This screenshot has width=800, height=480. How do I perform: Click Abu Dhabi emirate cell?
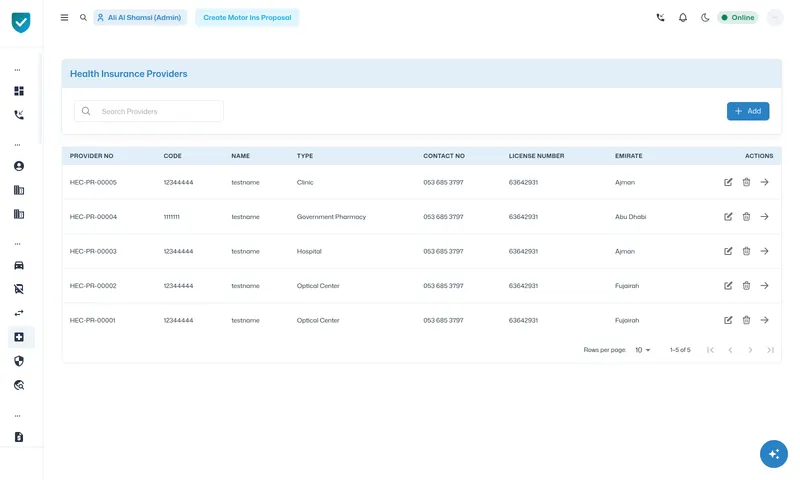click(631, 217)
